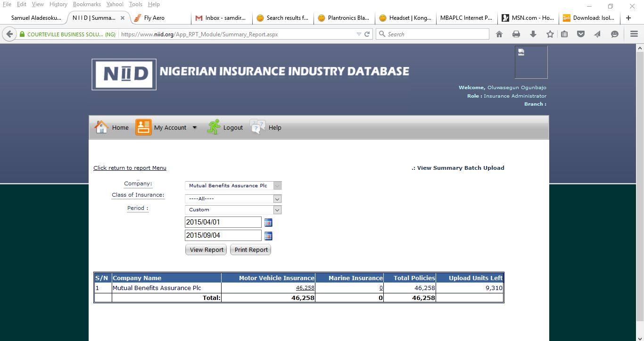Open the Firefox hamburger menu

click(x=634, y=34)
